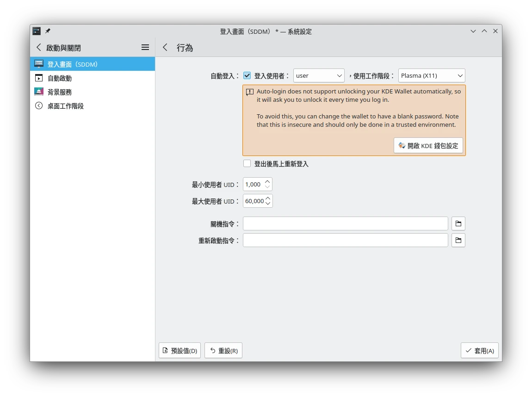This screenshot has width=532, height=397.
Task: Browse for a 關機指令 file
Action: 458,223
